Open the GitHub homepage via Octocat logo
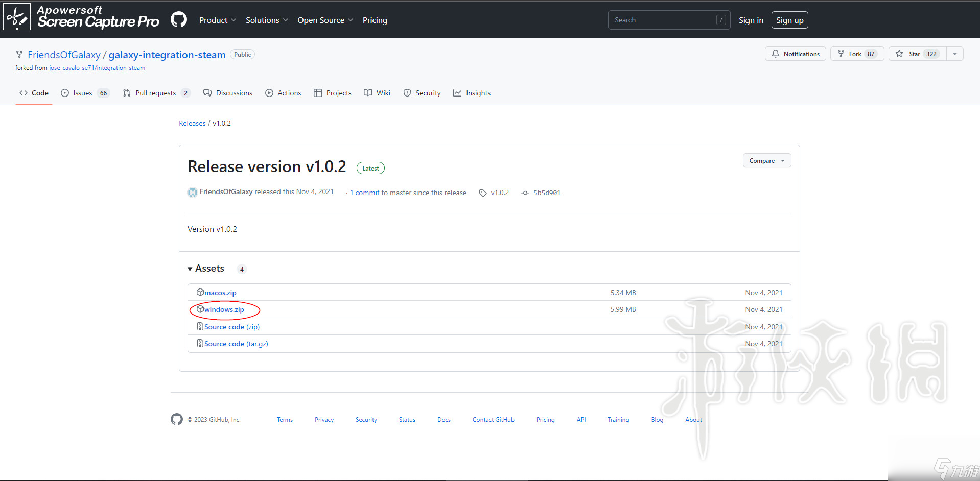 (179, 20)
